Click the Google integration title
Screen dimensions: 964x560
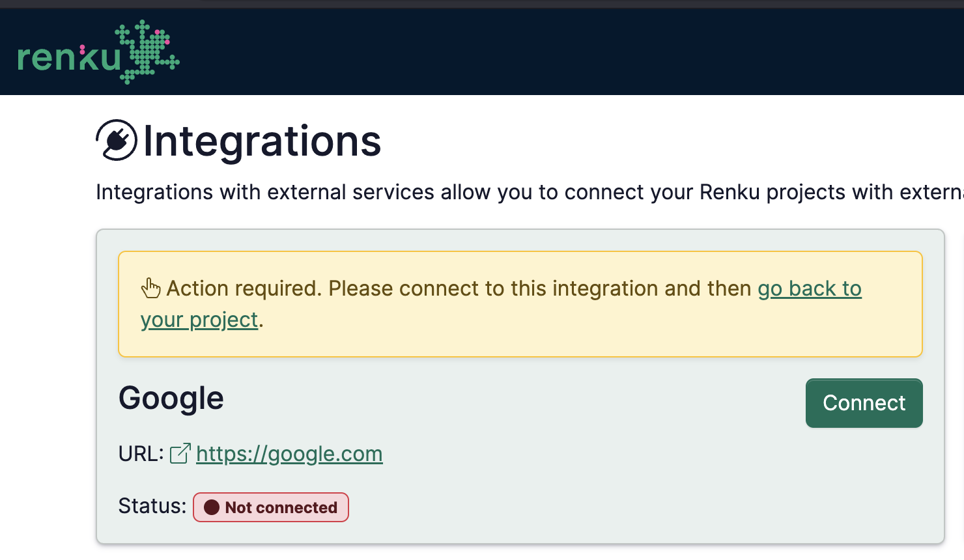171,398
